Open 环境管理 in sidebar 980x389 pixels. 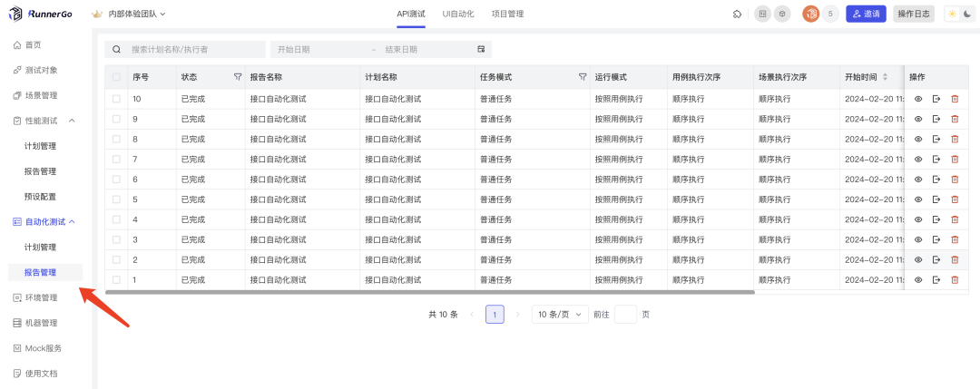[41, 297]
